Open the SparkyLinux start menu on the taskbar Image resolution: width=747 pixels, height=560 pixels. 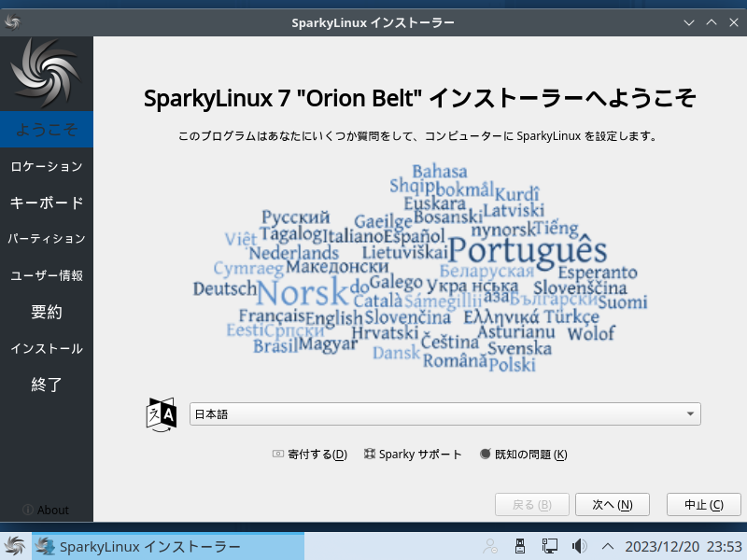14,546
